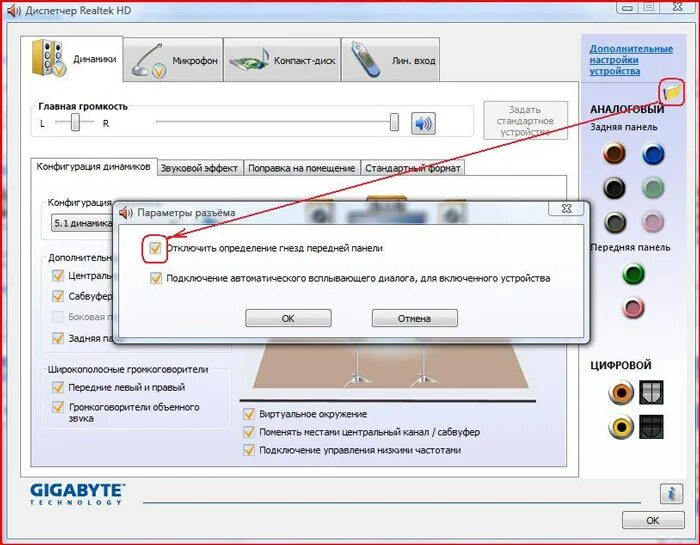The width and height of the screenshot is (700, 545).
Task: Toggle Подключение управления низкими частотами checkbox
Action: (249, 450)
